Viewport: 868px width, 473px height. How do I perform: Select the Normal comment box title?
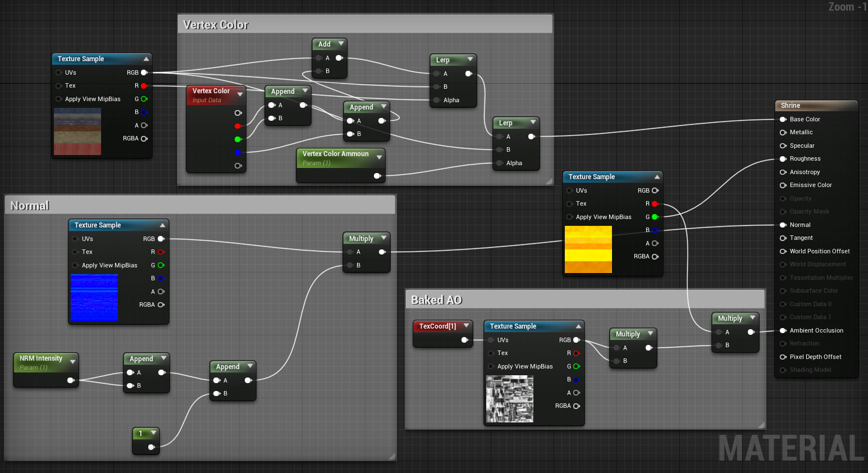click(x=30, y=206)
